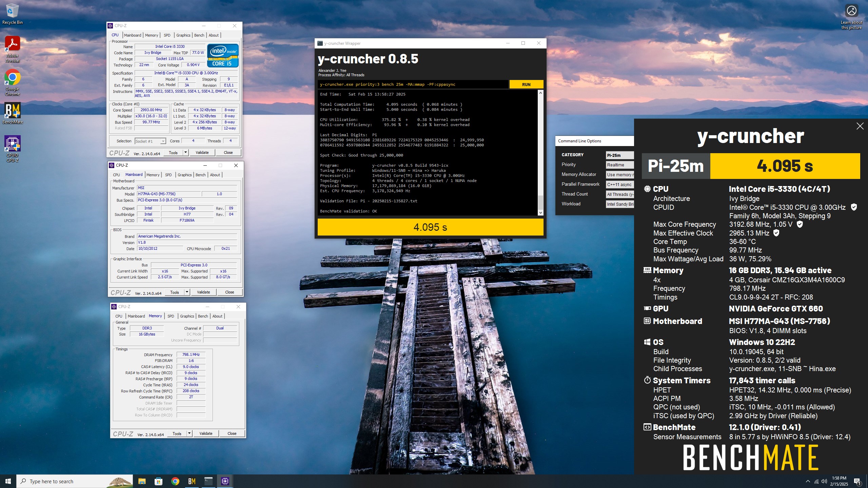Click the CPUID verified shield icon
Screen dimensions: 868x488
(854, 207)
